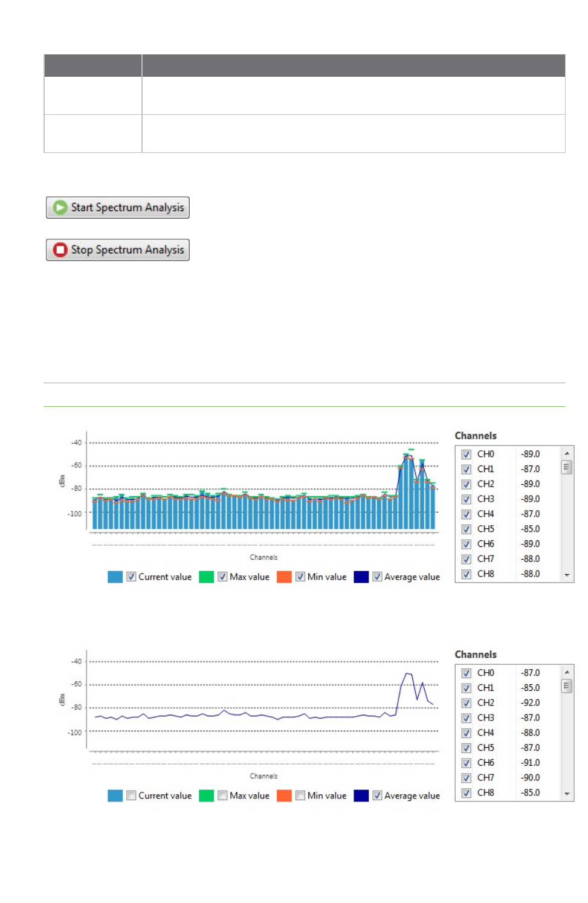Uncheck Current value in the upper chart legend
Viewport: 588px width, 903px height.
(131, 577)
